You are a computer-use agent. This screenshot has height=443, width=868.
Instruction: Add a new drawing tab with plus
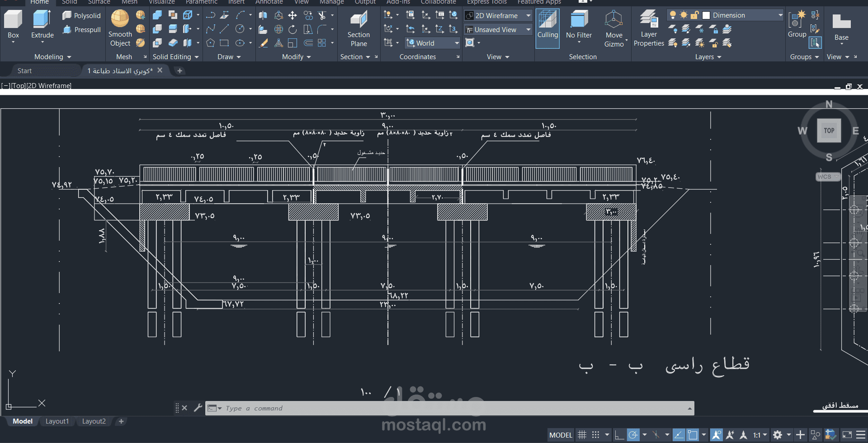179,71
